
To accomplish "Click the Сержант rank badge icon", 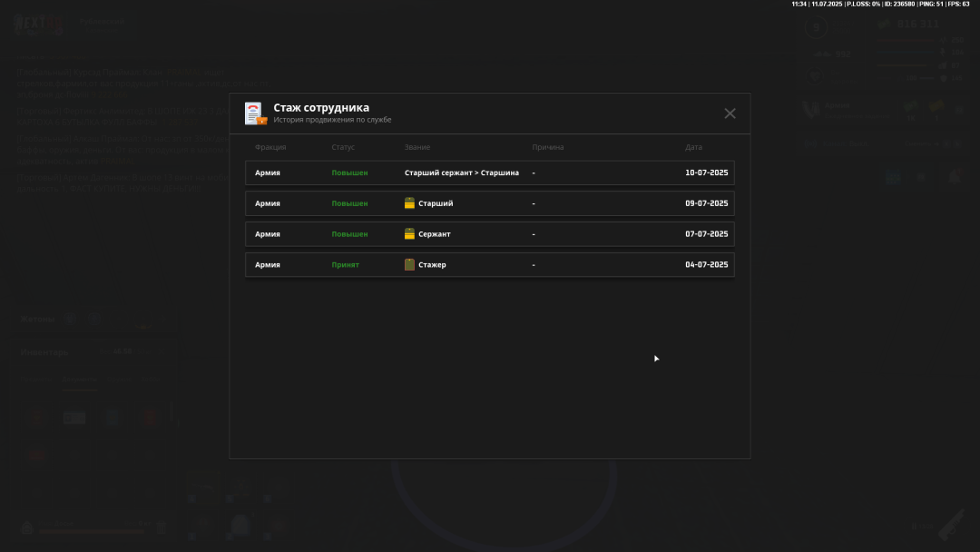I will coord(409,234).
